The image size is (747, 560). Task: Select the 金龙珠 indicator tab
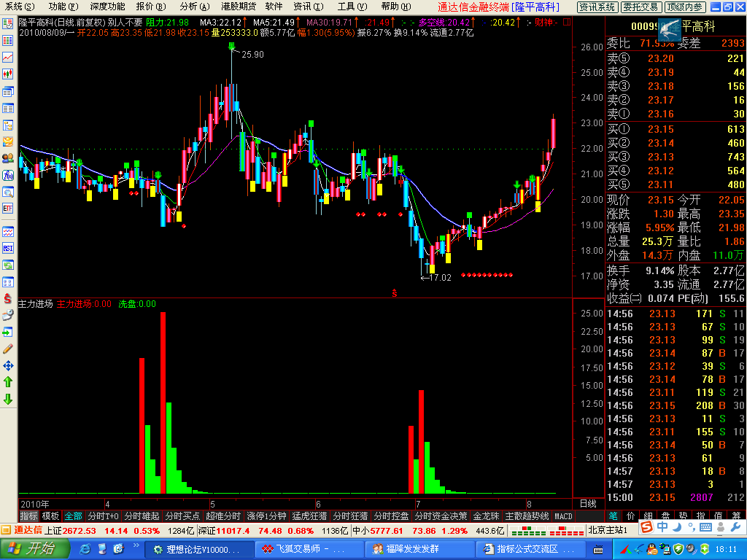[486, 516]
